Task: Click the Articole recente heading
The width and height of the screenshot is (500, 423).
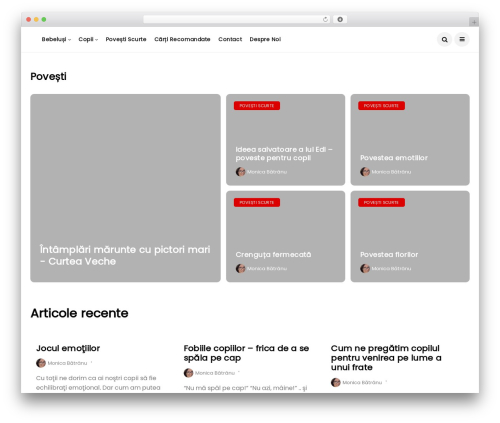Action: [79, 313]
